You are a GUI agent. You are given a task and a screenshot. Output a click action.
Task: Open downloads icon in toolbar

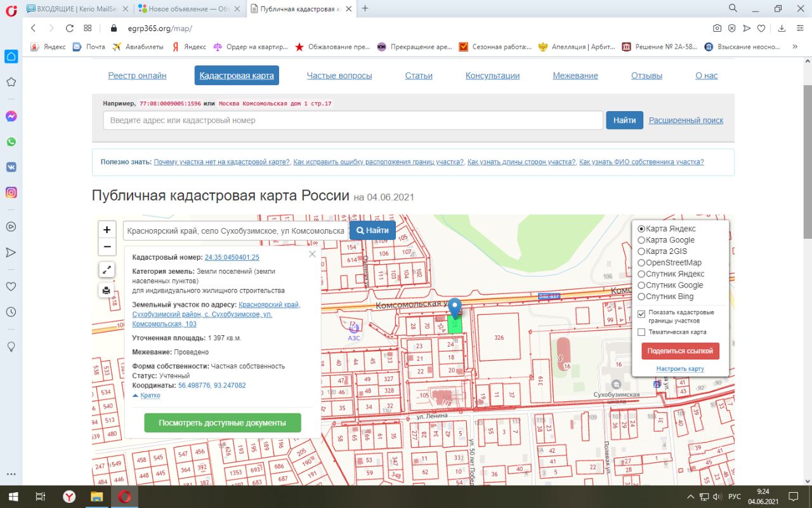coord(782,28)
